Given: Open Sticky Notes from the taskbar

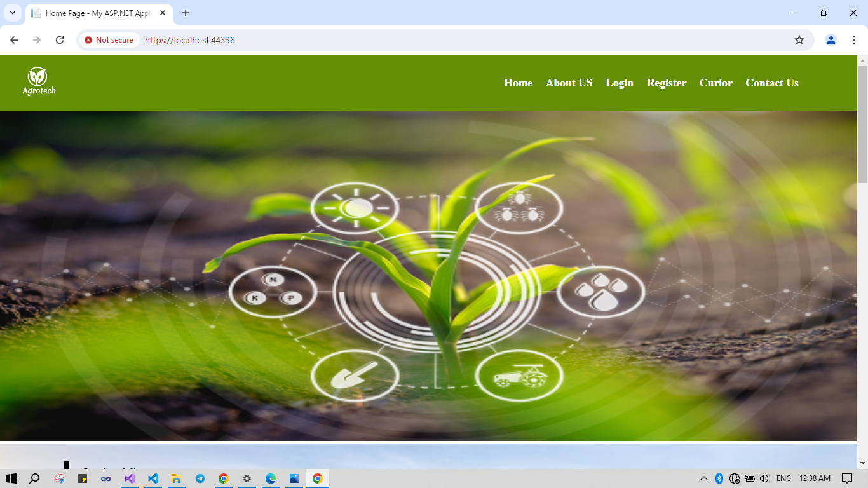Looking at the screenshot, I should pyautogui.click(x=83, y=478).
